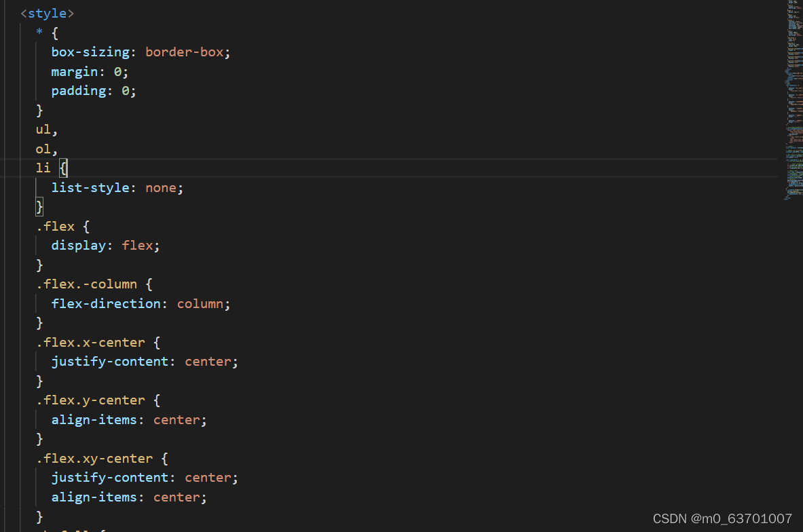Image resolution: width=803 pixels, height=532 pixels.
Task: Place cursor on the universal selector asterisk
Action: (38, 32)
